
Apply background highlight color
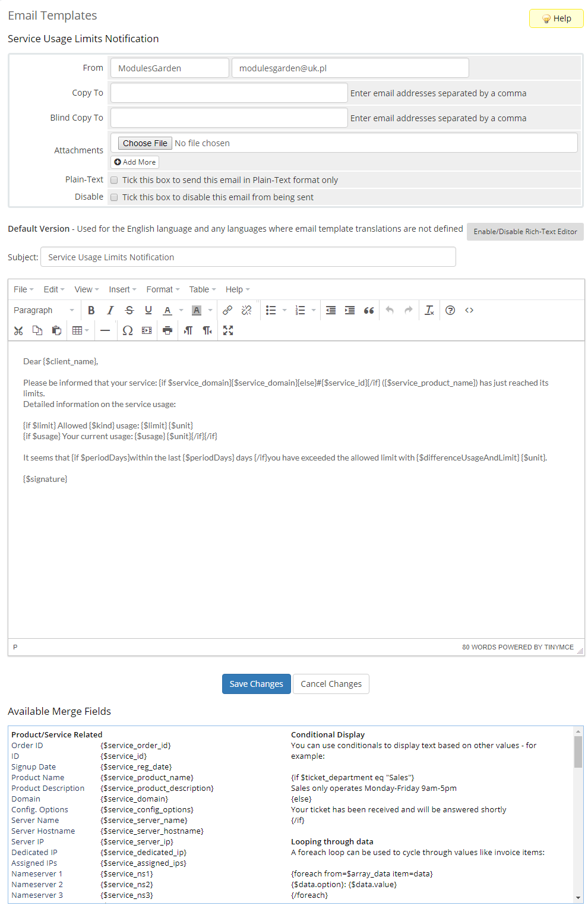click(x=197, y=310)
